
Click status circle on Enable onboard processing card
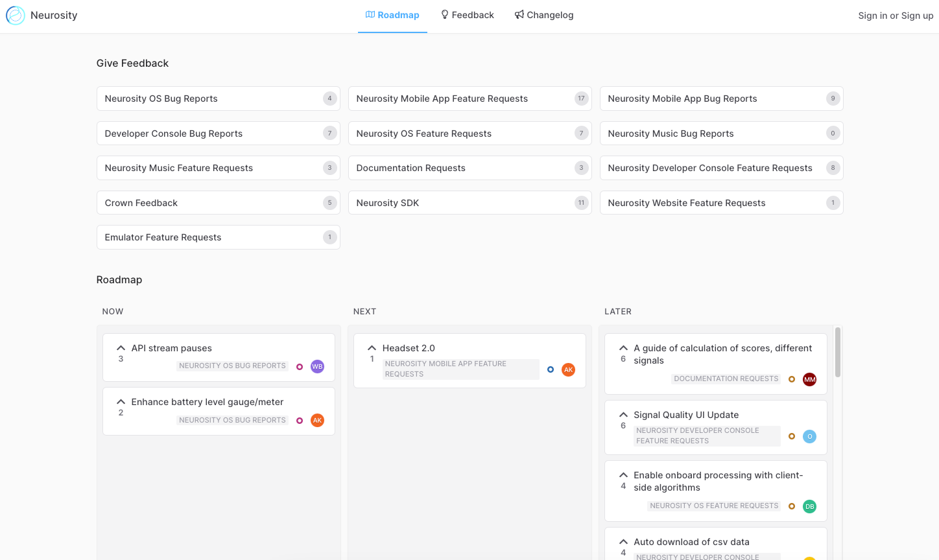click(792, 506)
